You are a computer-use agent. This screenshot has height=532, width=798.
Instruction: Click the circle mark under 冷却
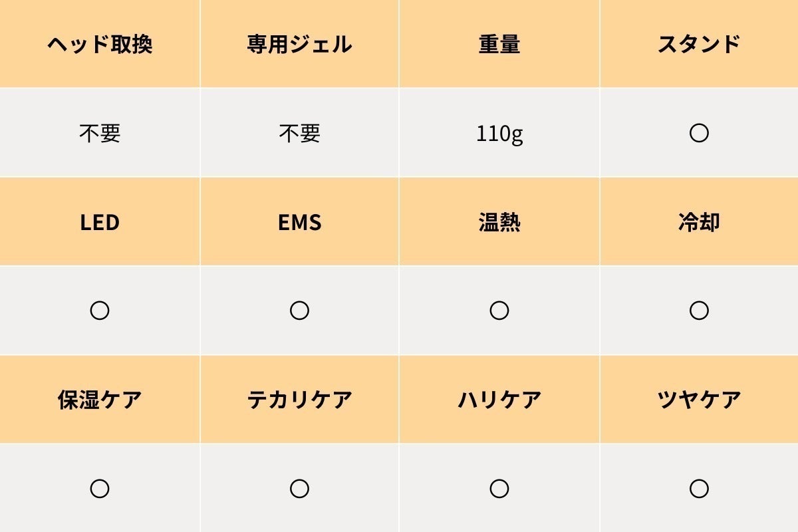coord(699,311)
